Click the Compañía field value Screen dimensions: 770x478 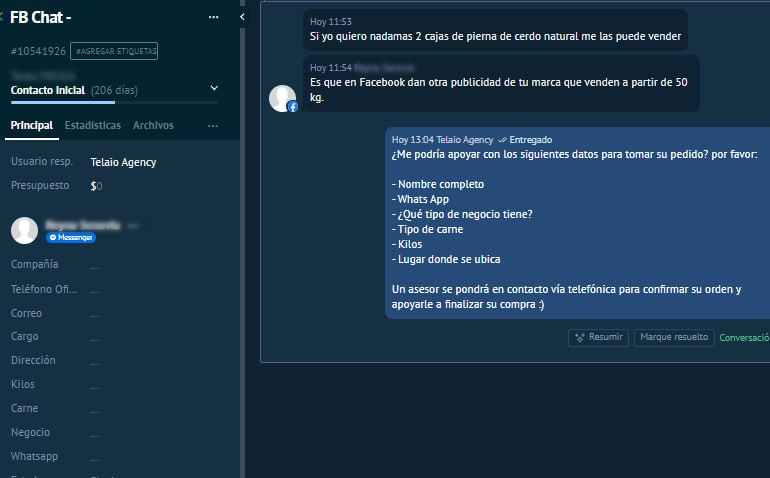[x=95, y=265]
